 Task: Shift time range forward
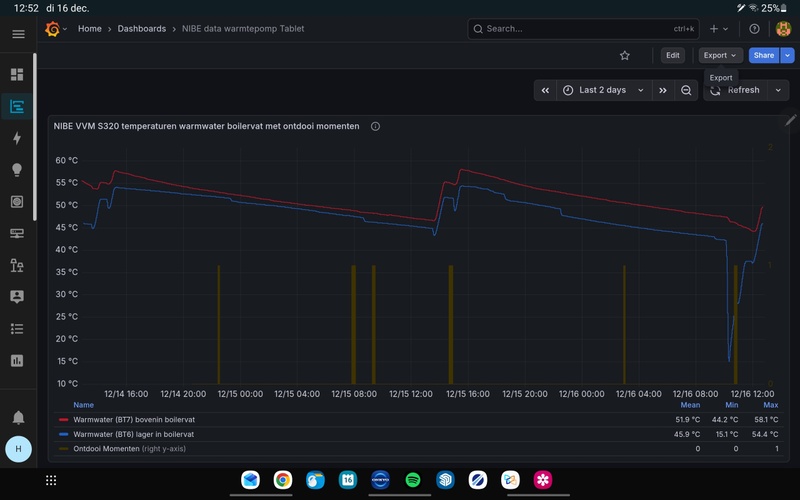coord(663,90)
